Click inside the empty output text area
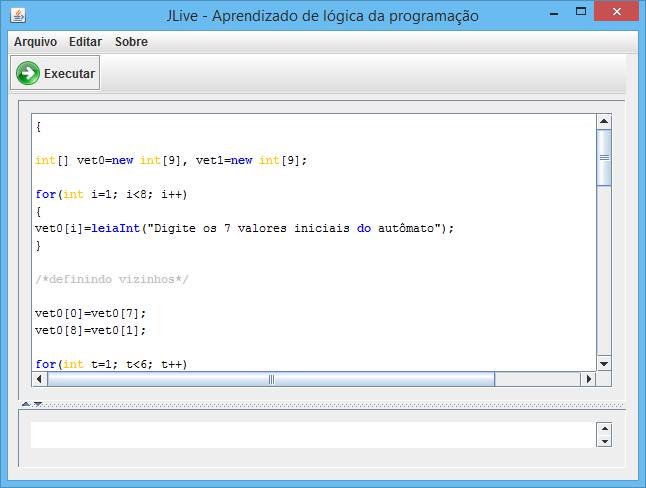 tap(310, 435)
